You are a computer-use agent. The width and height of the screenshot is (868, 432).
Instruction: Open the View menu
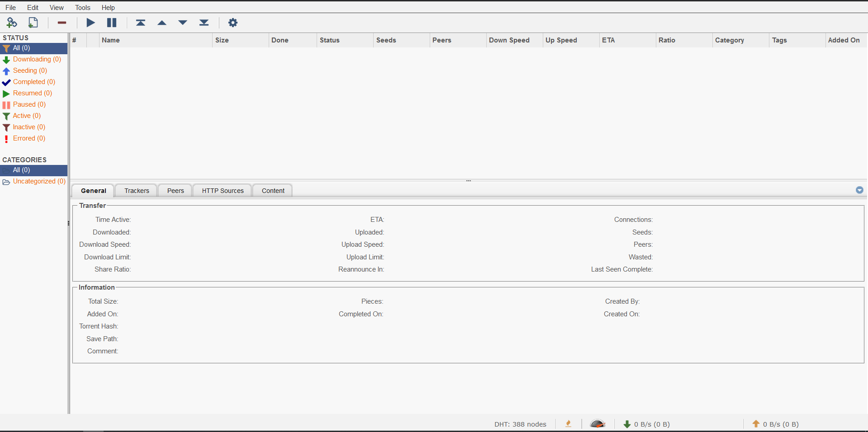[56, 7]
